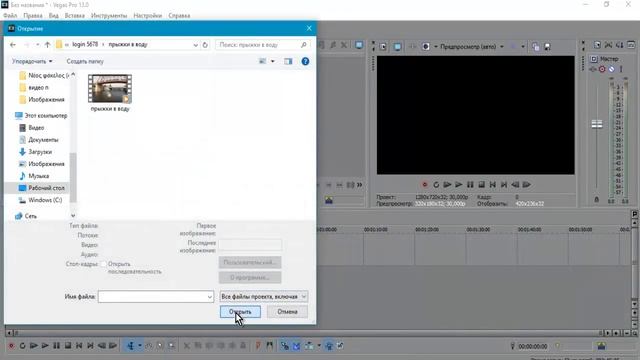Click record button under preview window
The height and width of the screenshot is (360, 640).
(424, 185)
